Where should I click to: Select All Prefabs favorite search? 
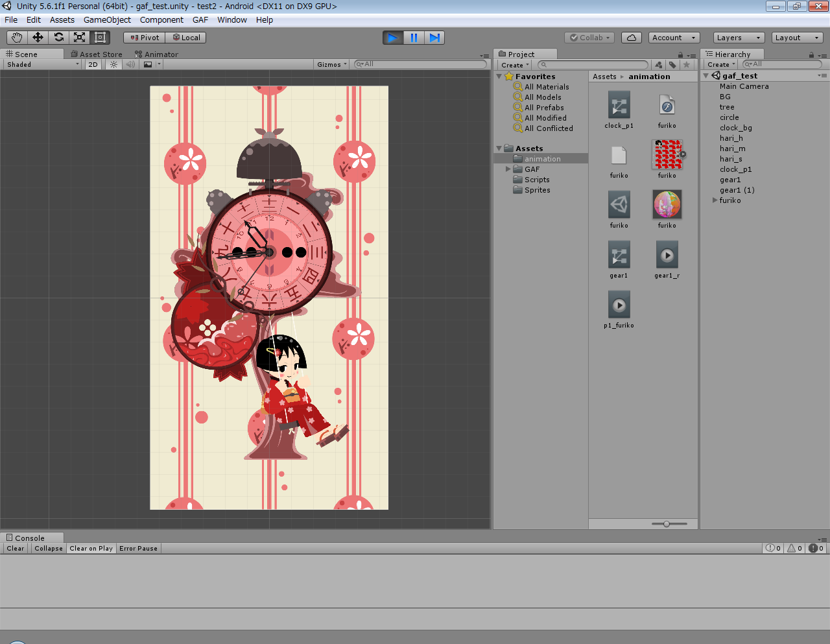point(544,108)
